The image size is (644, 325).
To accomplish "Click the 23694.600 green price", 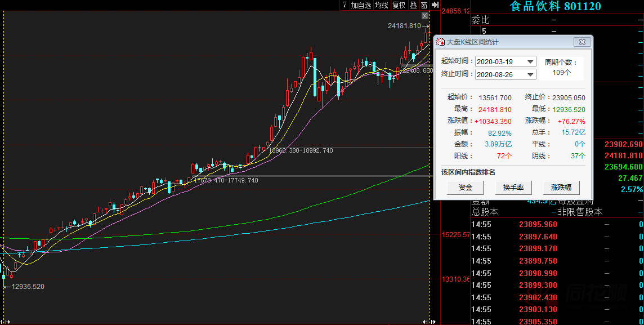I will (624, 167).
